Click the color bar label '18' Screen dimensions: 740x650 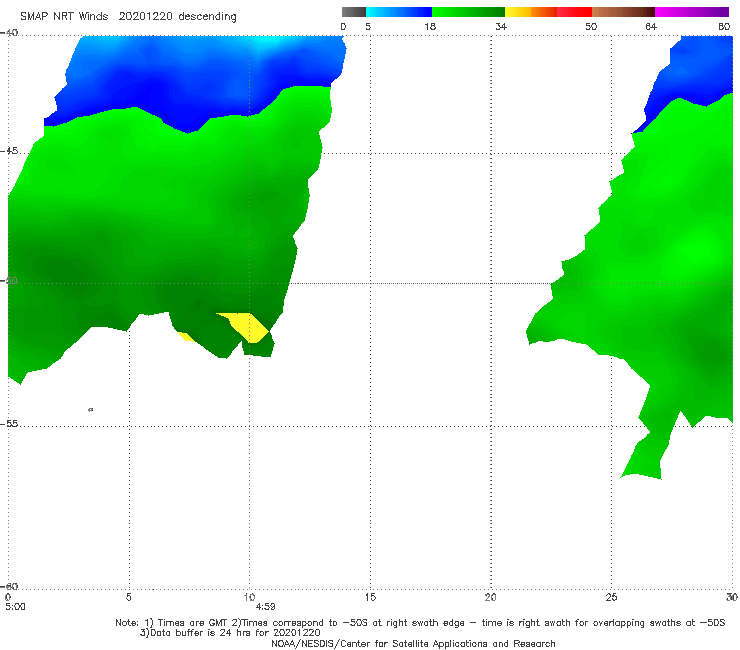pyautogui.click(x=430, y=27)
